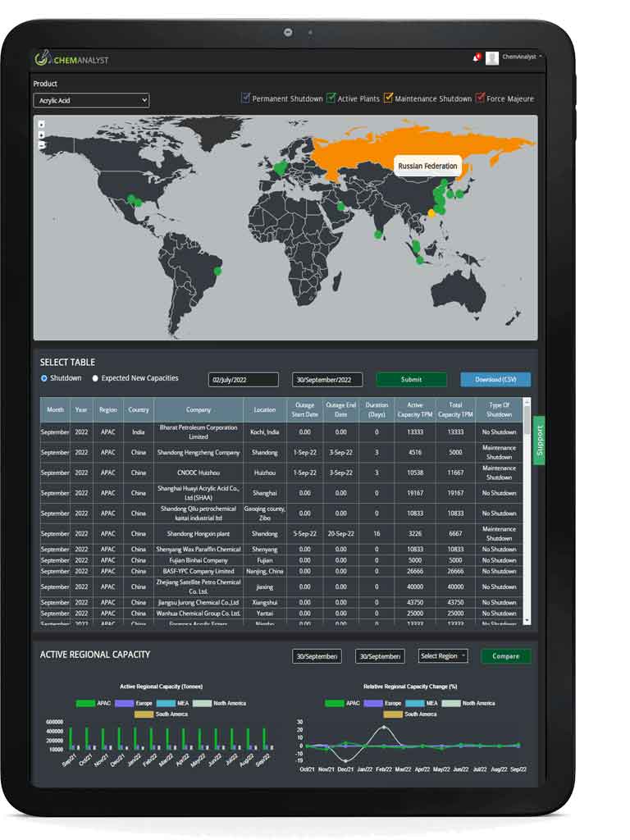Open the notification bell alerts

[476, 57]
